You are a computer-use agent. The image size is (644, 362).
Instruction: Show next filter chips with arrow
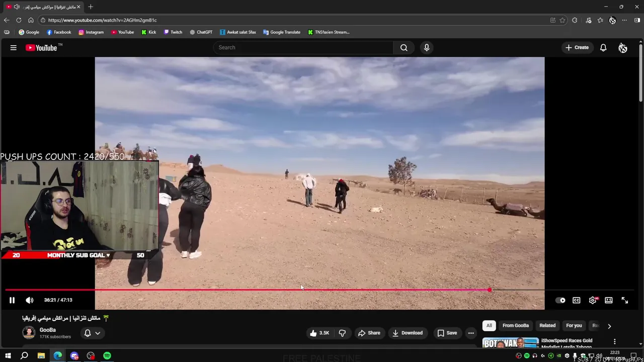point(609,326)
